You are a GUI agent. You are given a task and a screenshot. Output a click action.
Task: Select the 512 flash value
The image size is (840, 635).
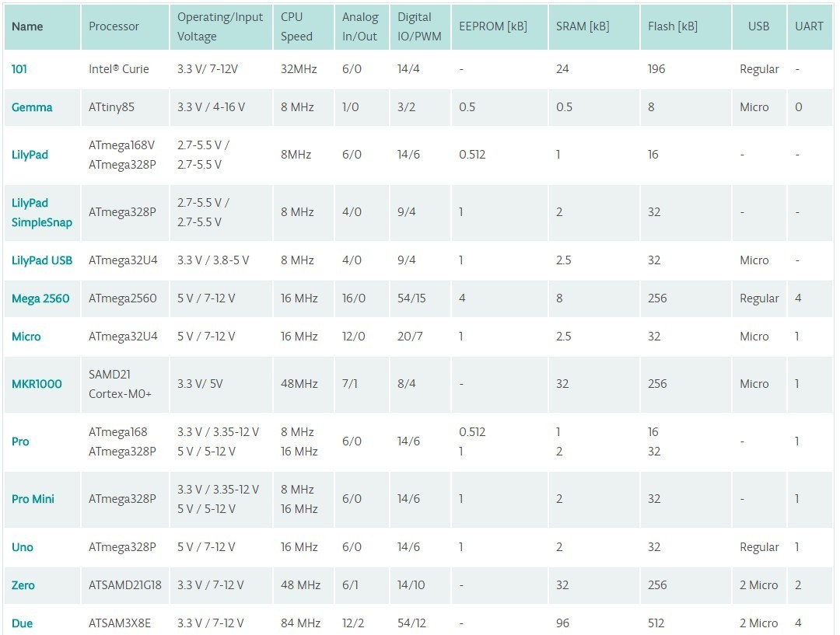656,623
